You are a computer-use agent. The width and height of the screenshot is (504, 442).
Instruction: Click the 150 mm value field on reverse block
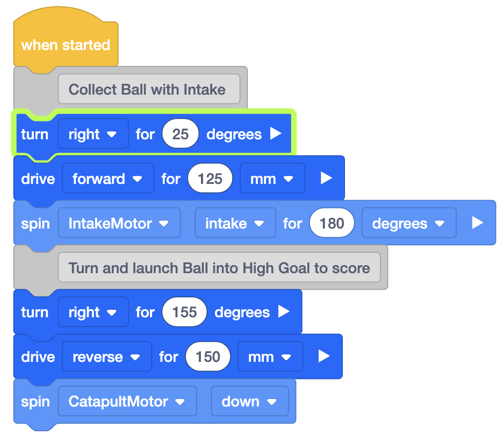click(208, 356)
